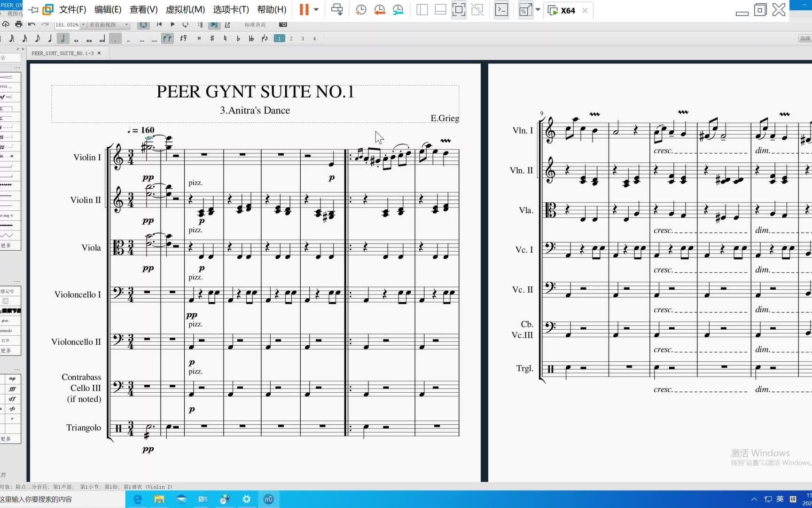The width and height of the screenshot is (812, 508).
Task: Open the snapshot manager
Action: coord(398,10)
